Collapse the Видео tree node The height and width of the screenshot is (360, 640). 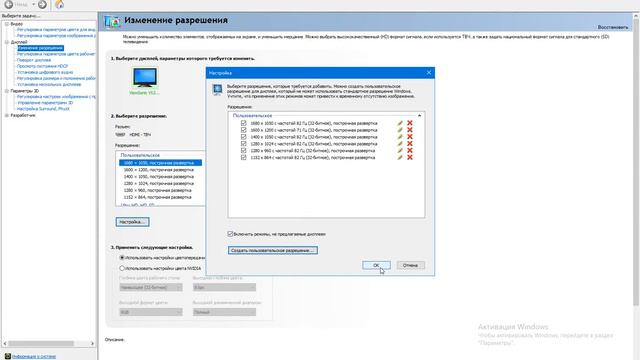(7, 24)
